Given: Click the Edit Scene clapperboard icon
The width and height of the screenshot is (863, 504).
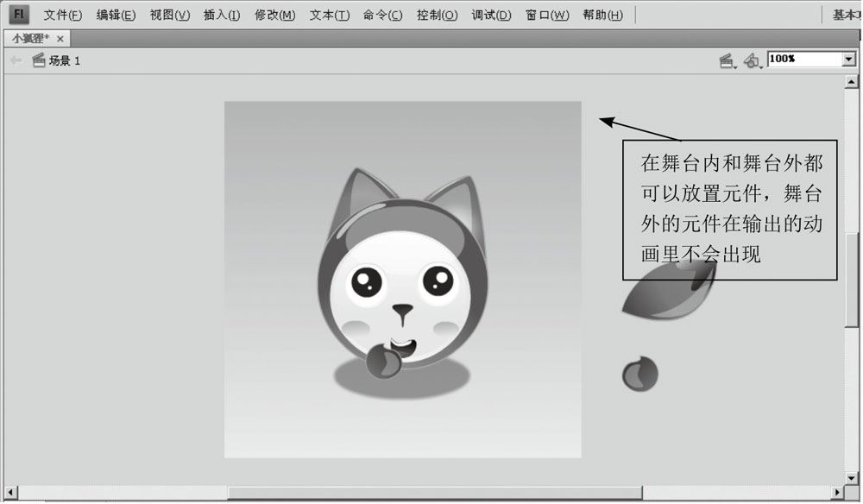Looking at the screenshot, I should (x=725, y=59).
